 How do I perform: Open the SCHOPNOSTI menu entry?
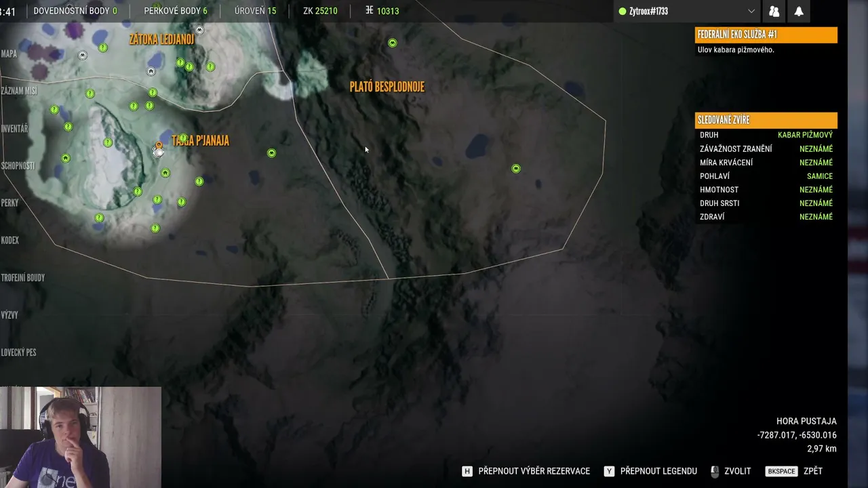pyautogui.click(x=18, y=165)
